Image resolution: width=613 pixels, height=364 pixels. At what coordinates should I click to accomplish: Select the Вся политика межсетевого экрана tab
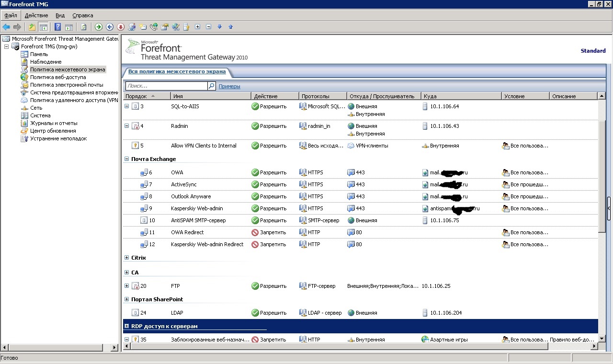[x=177, y=72]
